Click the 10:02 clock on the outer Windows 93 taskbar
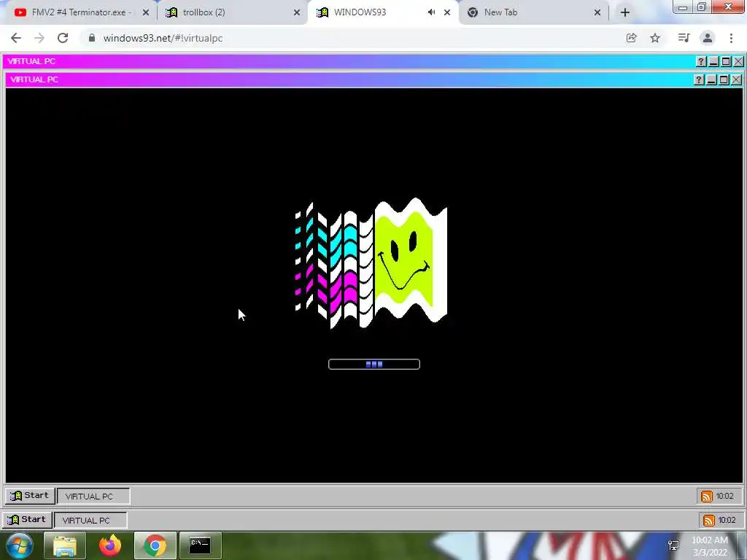 click(x=727, y=520)
